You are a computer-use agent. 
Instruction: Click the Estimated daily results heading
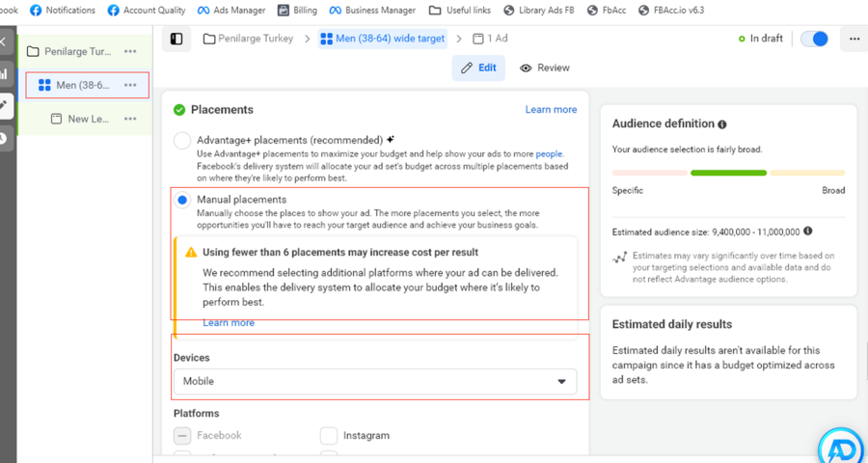672,324
